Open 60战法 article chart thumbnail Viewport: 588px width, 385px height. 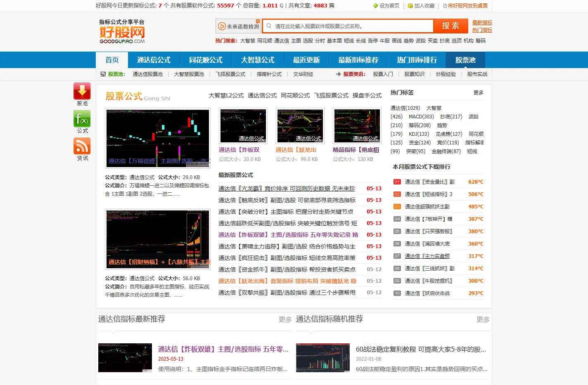(x=323, y=358)
